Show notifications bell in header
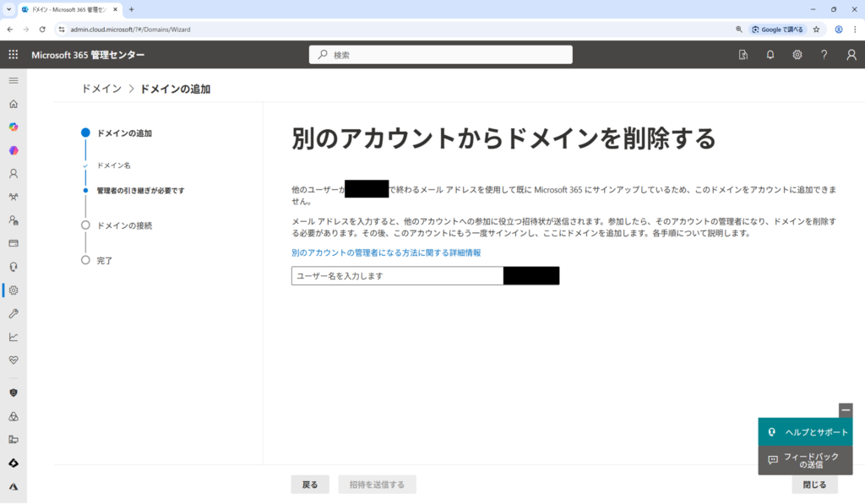 [x=770, y=55]
